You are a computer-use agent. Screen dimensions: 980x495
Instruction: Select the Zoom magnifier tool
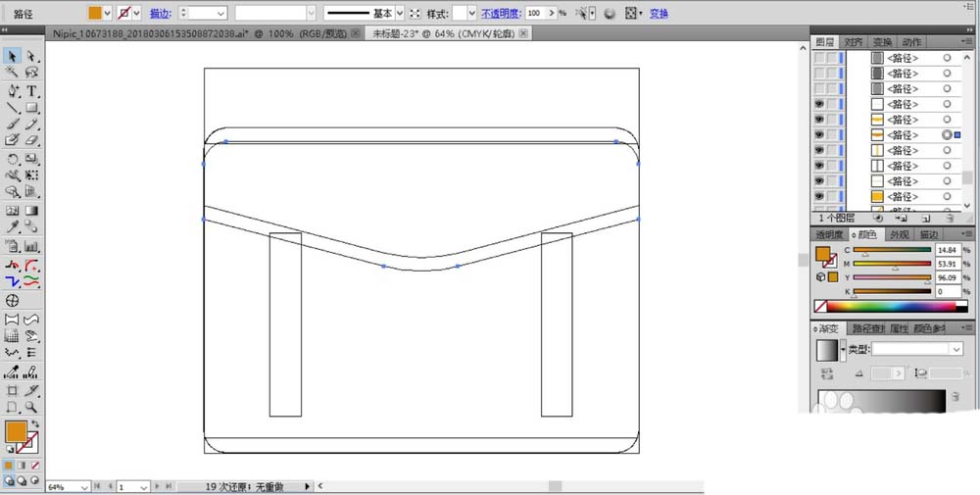31,408
